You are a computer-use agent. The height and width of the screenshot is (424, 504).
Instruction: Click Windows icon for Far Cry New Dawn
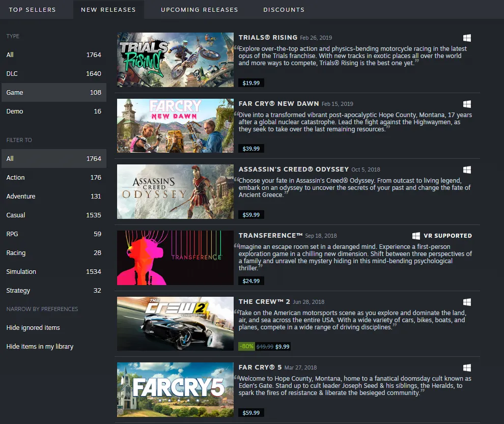467,104
